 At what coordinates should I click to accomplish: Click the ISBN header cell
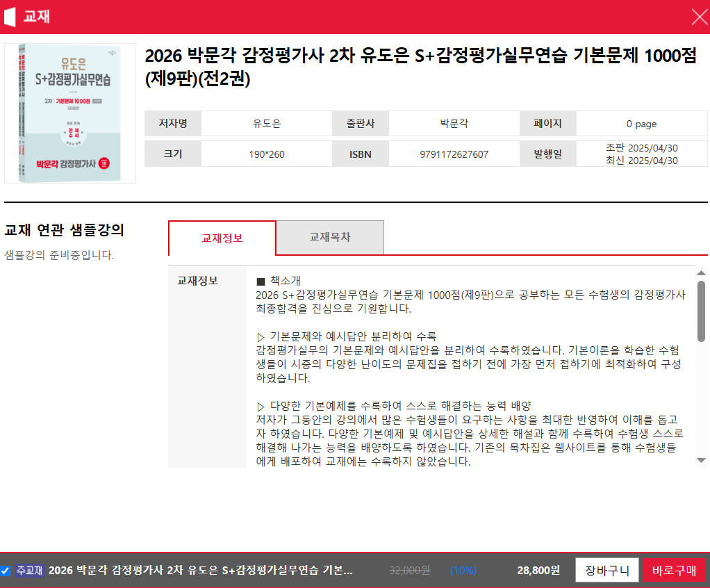pos(361,154)
